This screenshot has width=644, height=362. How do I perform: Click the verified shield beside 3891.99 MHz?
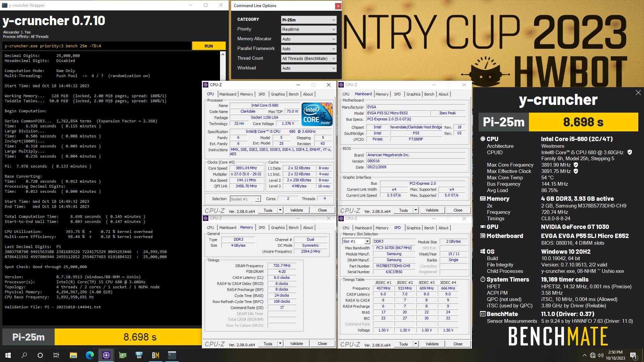[576, 165]
